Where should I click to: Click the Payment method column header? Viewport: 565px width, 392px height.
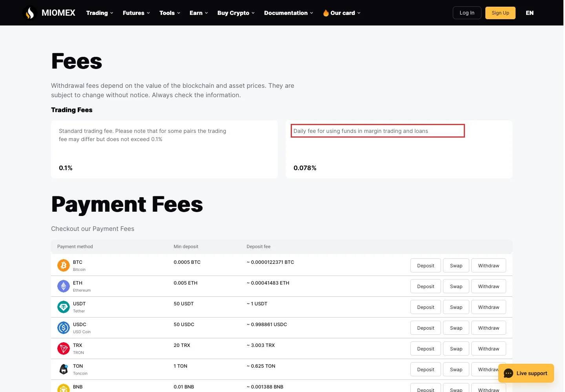coord(75,247)
